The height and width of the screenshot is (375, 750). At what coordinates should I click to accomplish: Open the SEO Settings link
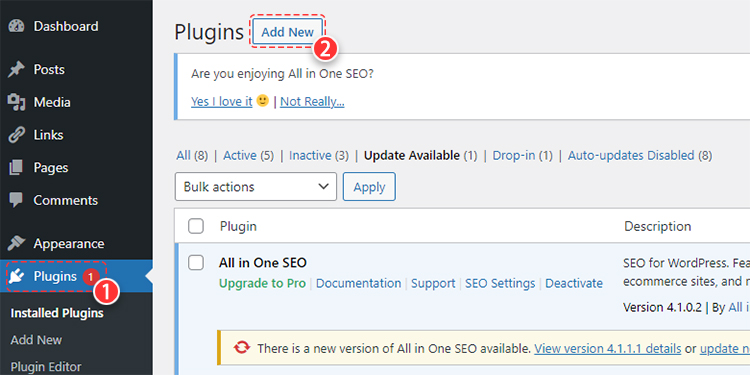(500, 283)
